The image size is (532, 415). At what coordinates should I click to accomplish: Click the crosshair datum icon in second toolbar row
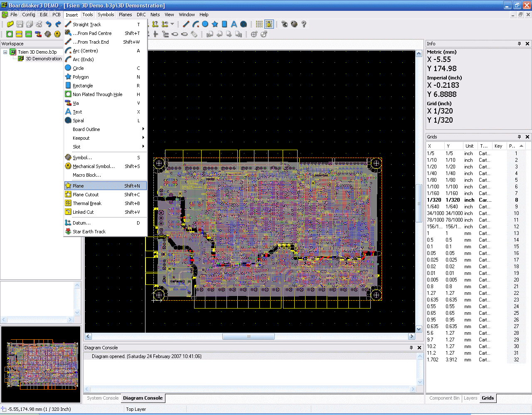click(254, 34)
